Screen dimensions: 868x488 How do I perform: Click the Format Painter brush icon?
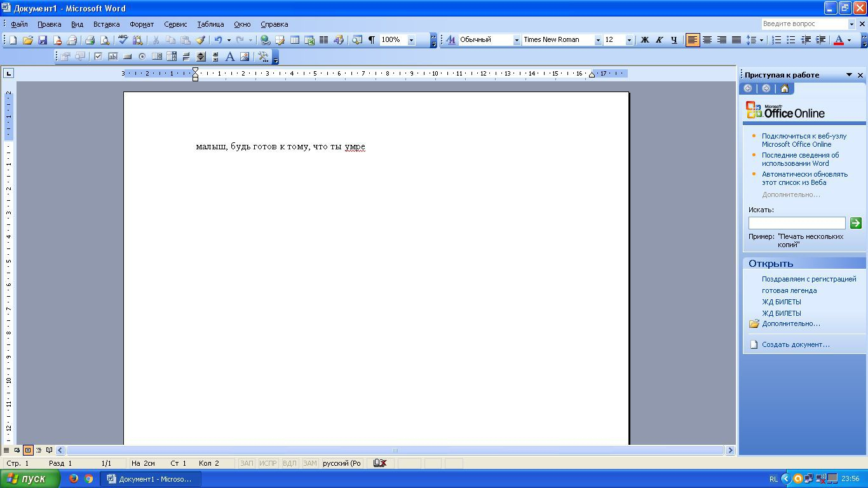tap(200, 40)
